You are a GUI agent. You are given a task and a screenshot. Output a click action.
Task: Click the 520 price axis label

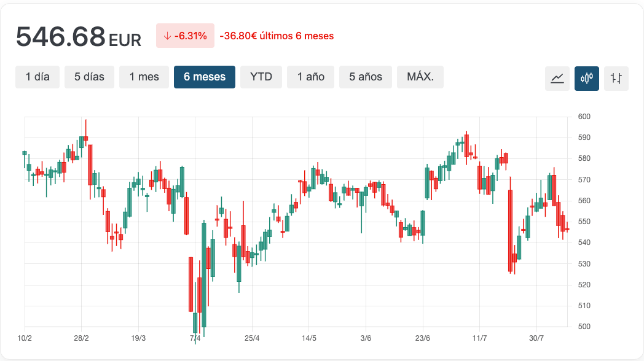(x=584, y=285)
